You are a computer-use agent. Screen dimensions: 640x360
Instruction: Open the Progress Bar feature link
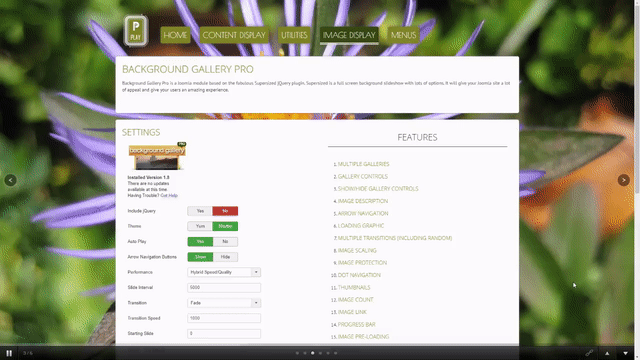point(356,324)
